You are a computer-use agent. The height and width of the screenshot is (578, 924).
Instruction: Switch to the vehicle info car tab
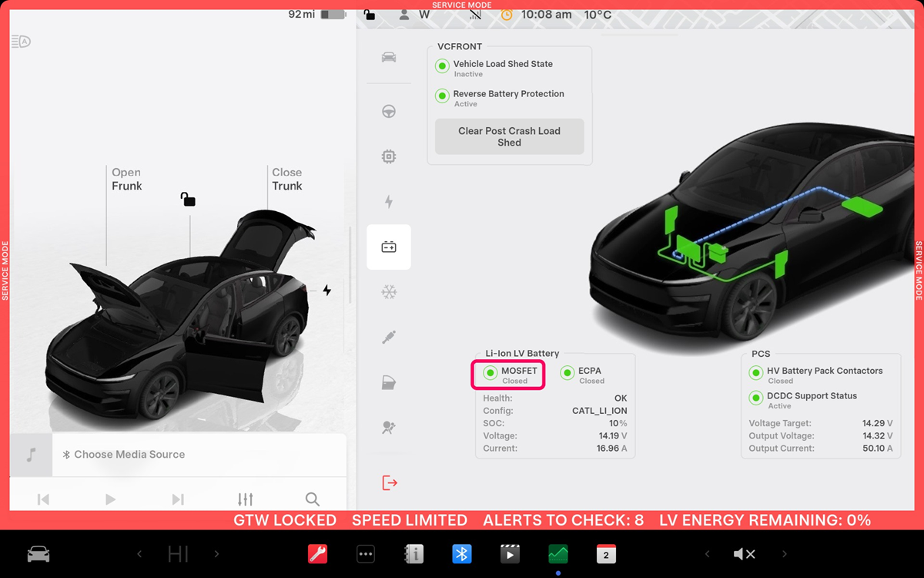point(389,58)
